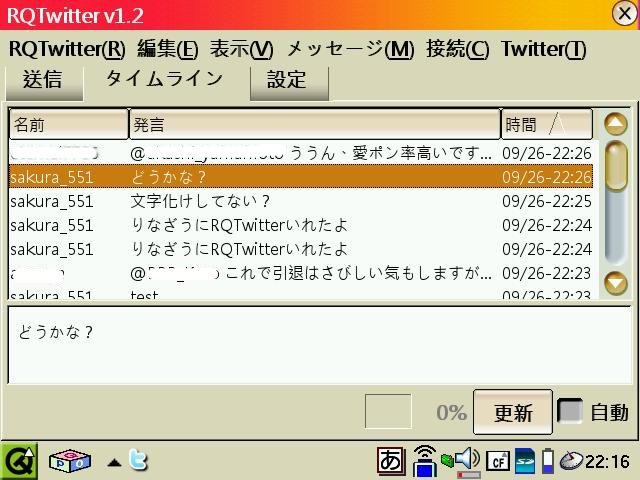
Task: Click the Japanese input あ icon
Action: click(391, 460)
